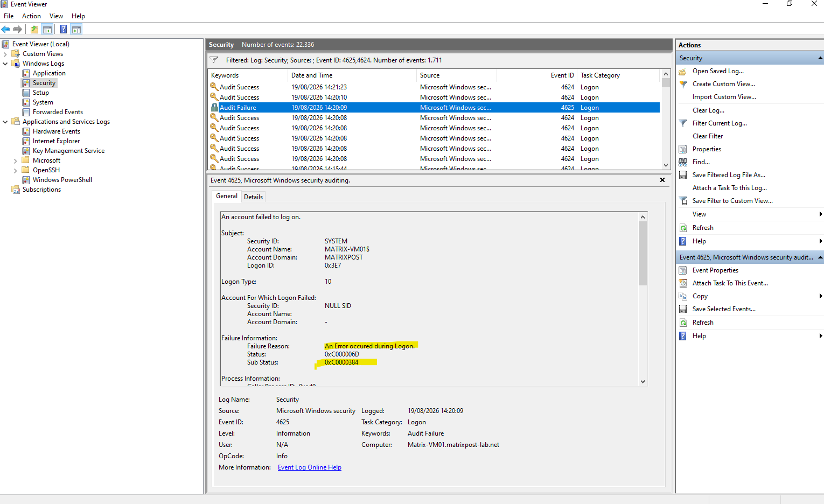824x504 pixels.
Task: Click event description scrollbar up arrow
Action: point(643,217)
